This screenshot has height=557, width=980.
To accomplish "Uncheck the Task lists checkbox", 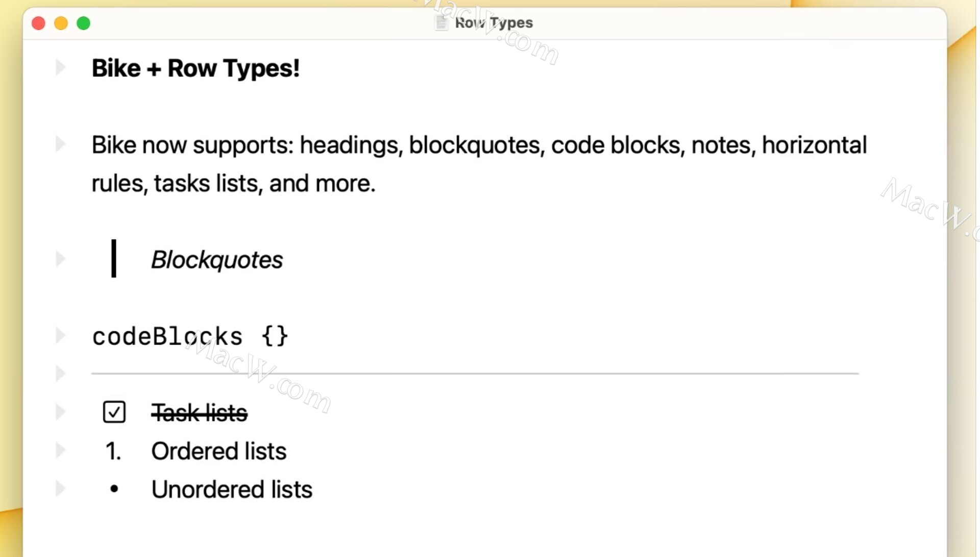I will point(114,412).
